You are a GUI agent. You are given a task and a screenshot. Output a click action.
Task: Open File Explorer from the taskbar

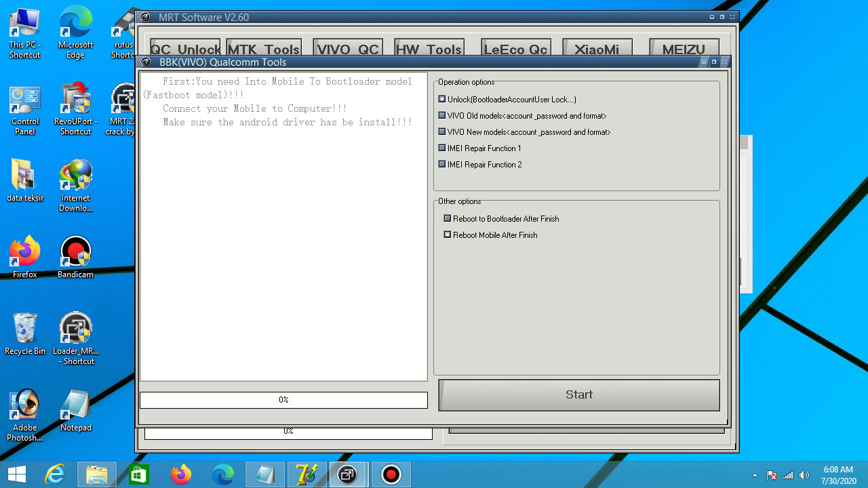point(96,474)
